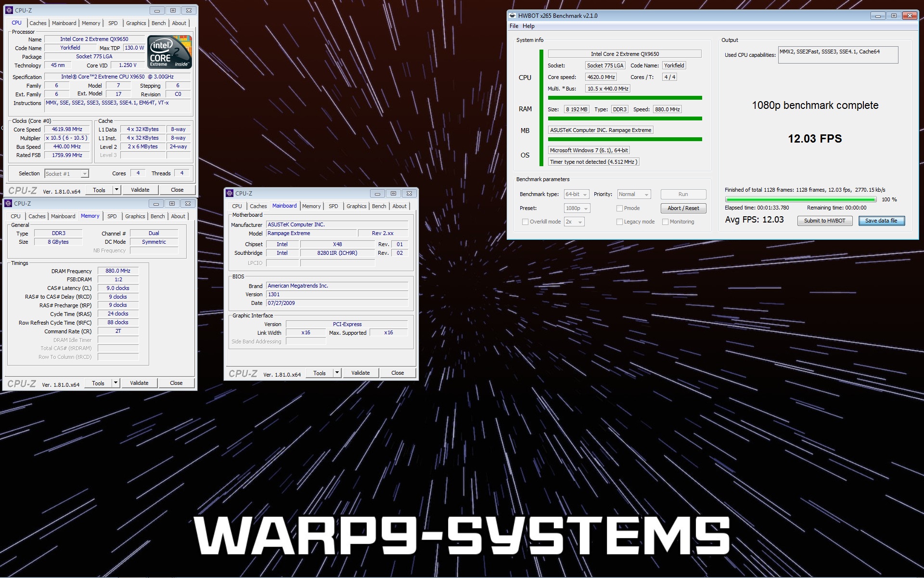Image resolution: width=924 pixels, height=578 pixels.
Task: Click CPU-Z app icon in Mainboard window titlebar
Action: click(230, 193)
